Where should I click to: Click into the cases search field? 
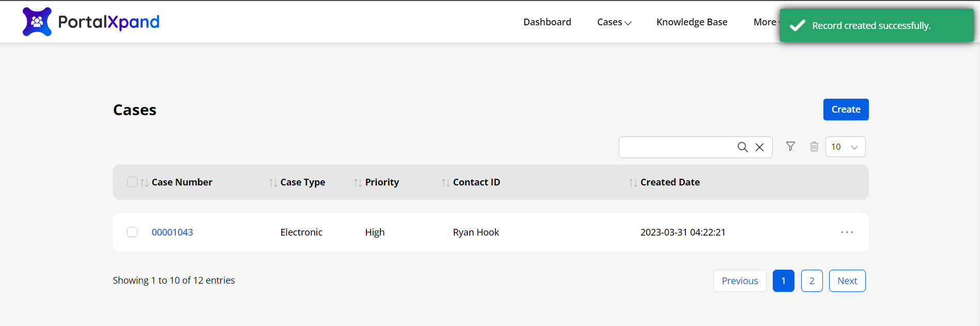677,147
